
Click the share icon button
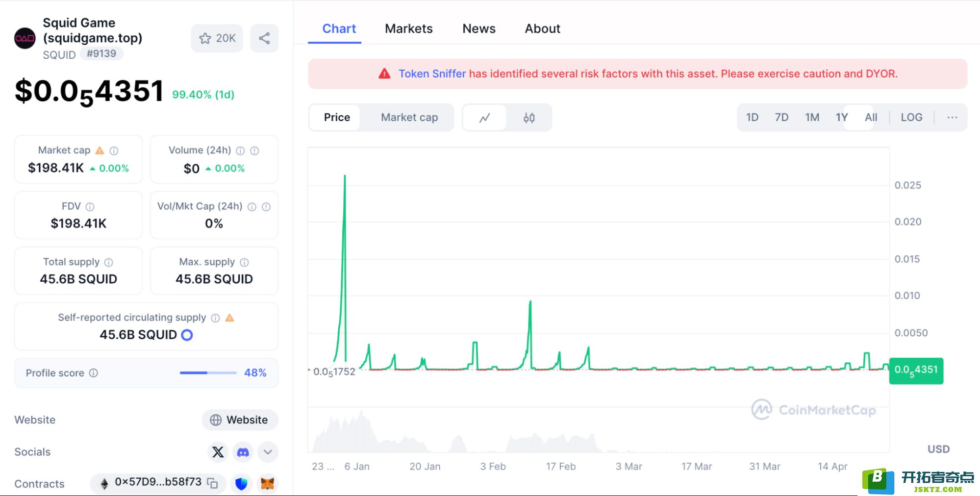pyautogui.click(x=264, y=38)
